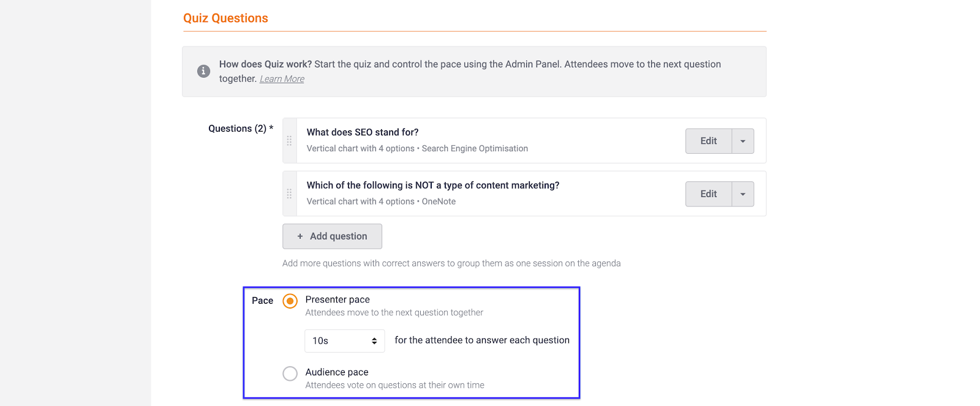Select the Audience pace radio button
980x406 pixels.
[x=290, y=373]
